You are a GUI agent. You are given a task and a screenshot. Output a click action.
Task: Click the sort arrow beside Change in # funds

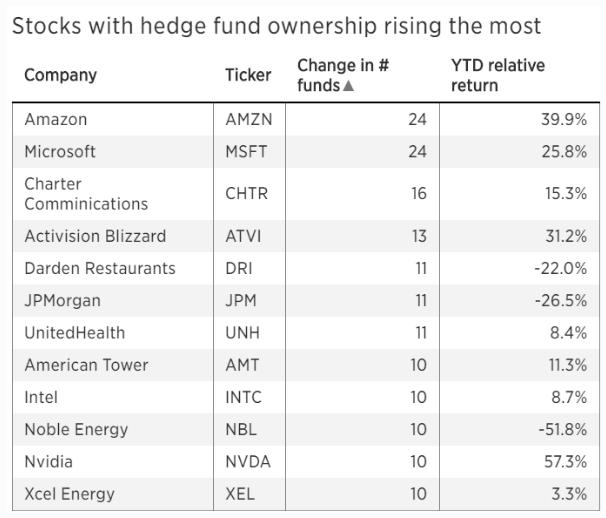(348, 86)
